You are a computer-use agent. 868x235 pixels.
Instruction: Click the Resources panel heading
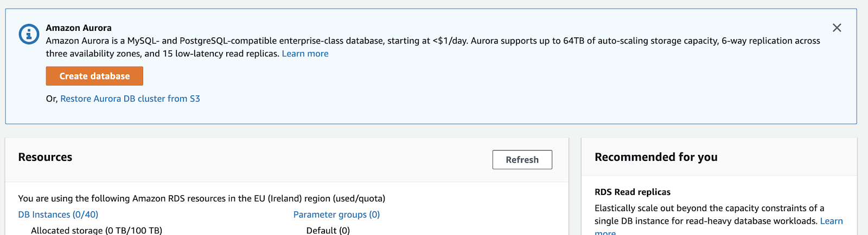(x=45, y=157)
